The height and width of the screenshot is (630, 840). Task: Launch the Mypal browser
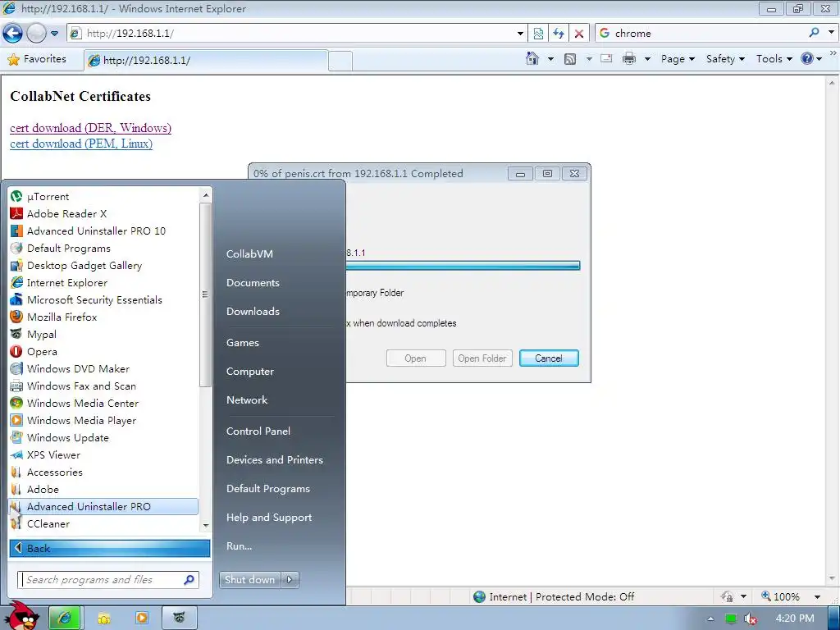click(x=103, y=335)
